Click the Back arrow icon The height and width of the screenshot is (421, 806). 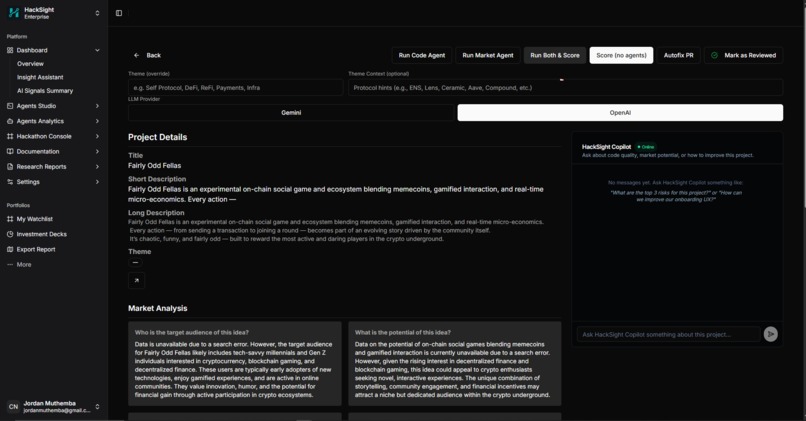(136, 55)
